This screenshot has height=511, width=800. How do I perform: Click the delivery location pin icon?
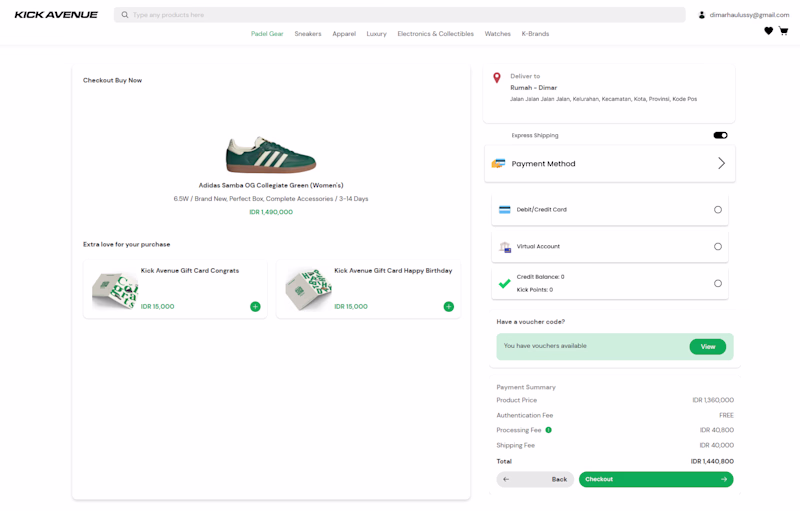[497, 78]
